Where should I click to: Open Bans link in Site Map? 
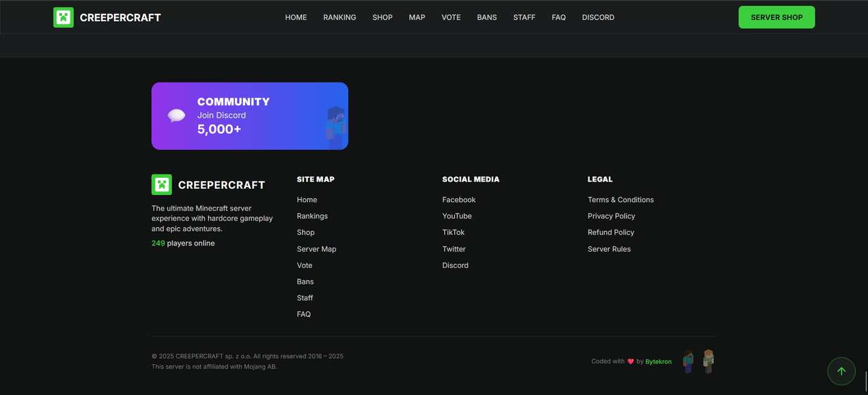tap(305, 282)
